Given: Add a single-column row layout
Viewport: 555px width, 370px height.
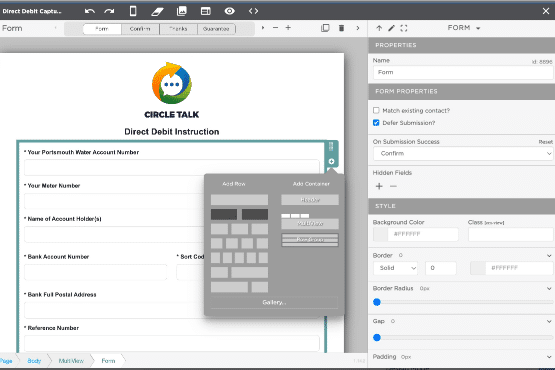Looking at the screenshot, I should coord(239,200).
